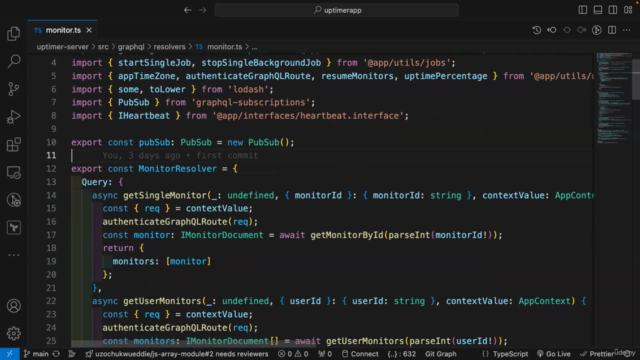Image resolution: width=640 pixels, height=360 pixels.
Task: Click 'getMonitorById' call on line 17
Action: click(x=347, y=235)
